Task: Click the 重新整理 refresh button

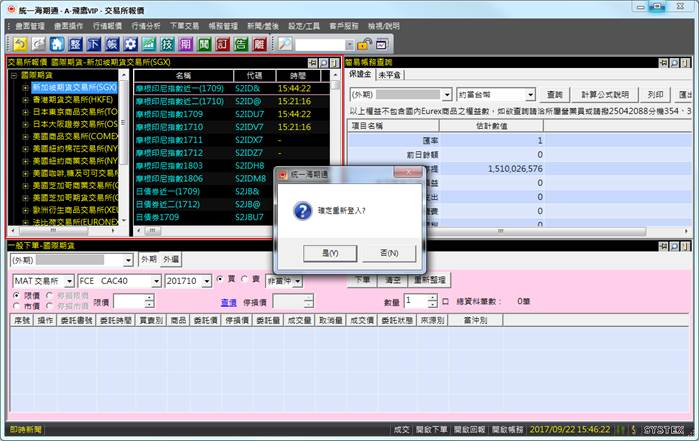Action: (430, 280)
